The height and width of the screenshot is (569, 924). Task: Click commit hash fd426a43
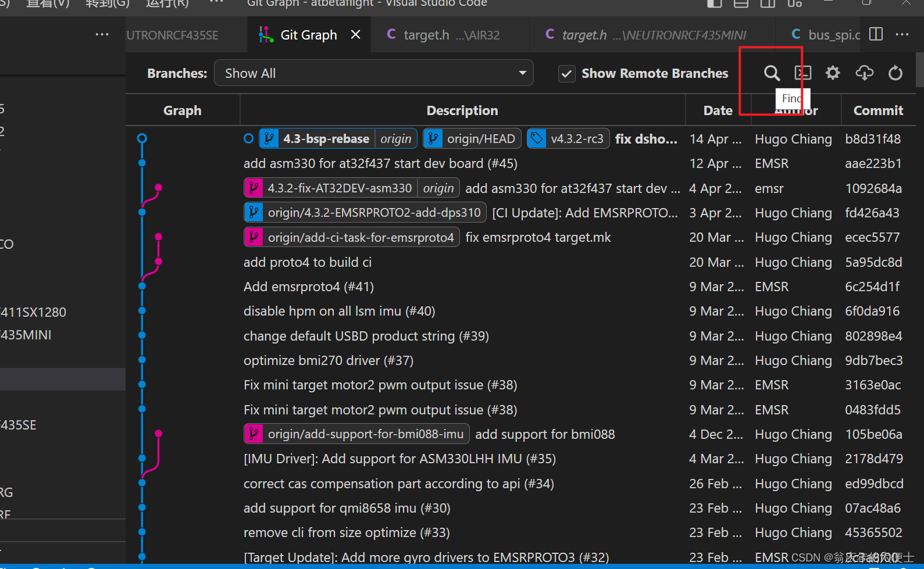[x=872, y=213]
